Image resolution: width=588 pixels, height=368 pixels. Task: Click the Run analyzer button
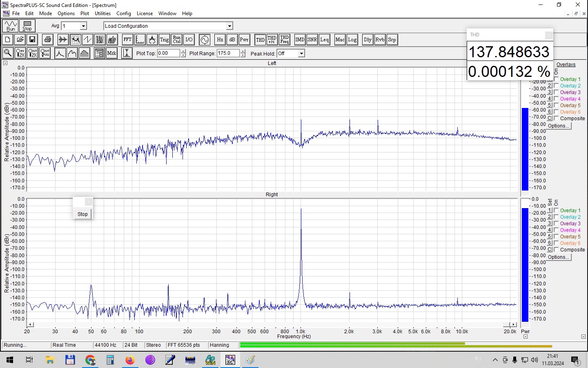(11, 26)
